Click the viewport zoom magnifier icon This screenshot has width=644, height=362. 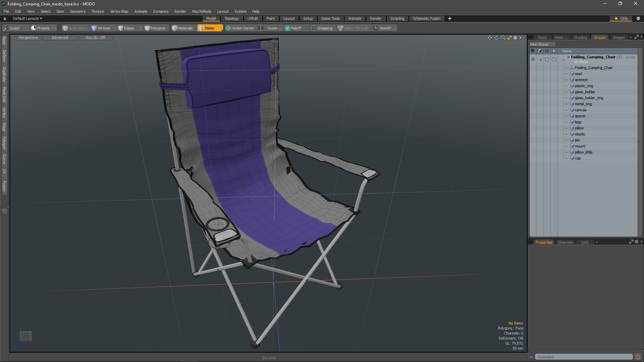point(503,38)
